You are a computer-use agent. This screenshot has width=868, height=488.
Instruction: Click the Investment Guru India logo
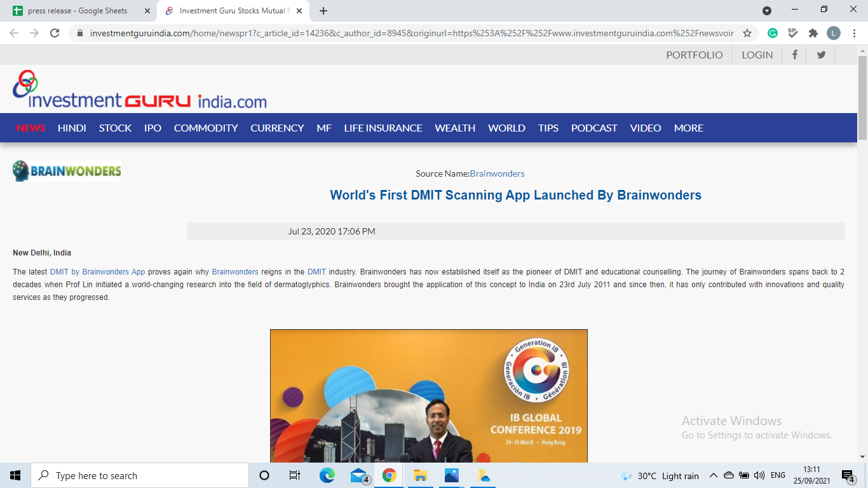[x=140, y=90]
